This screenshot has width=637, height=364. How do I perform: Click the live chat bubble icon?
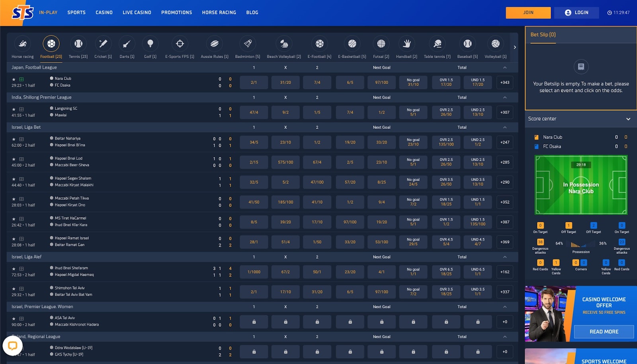(x=13, y=345)
